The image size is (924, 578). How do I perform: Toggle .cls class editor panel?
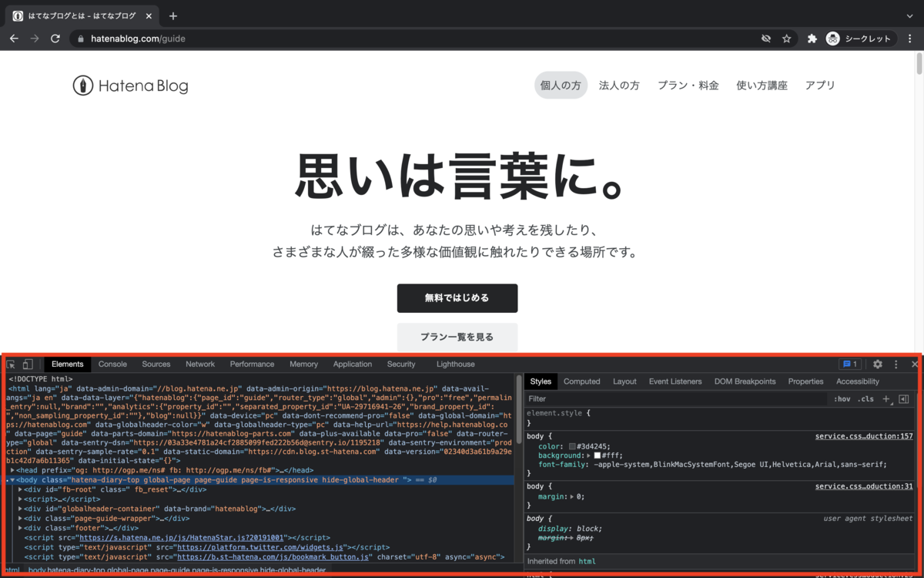(x=866, y=399)
